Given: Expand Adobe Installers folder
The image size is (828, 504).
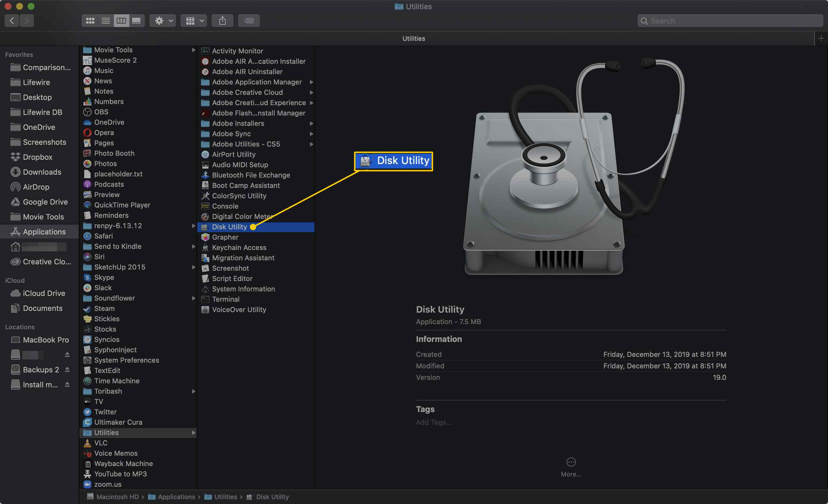Looking at the screenshot, I should 312,124.
